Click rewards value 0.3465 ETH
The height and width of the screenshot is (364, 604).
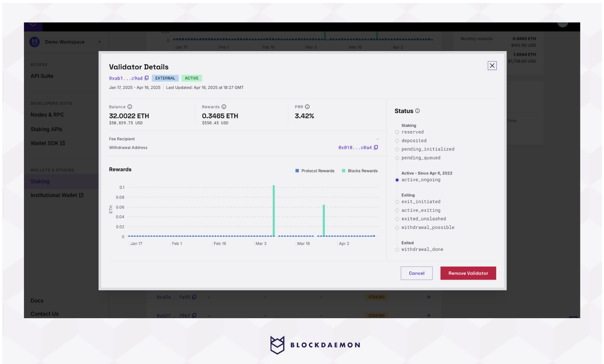point(220,116)
